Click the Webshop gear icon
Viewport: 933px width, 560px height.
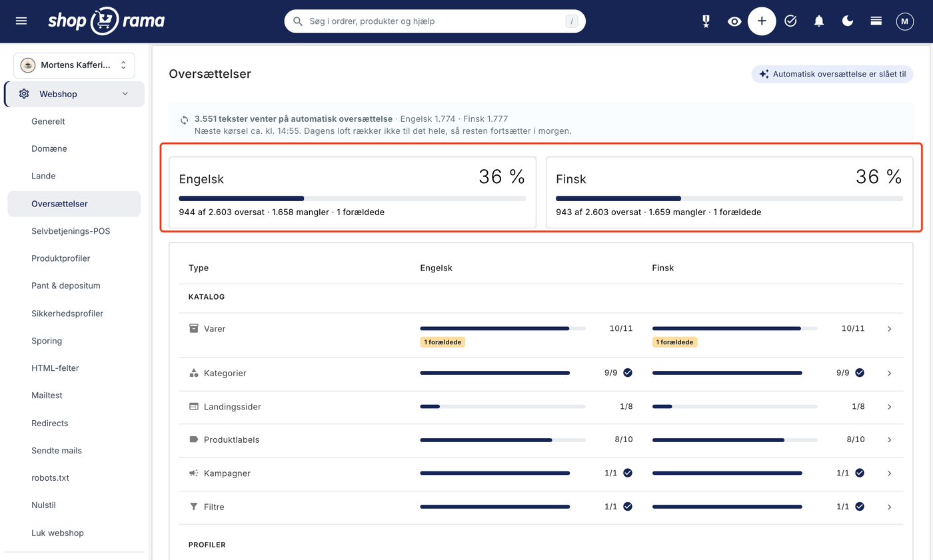24,94
